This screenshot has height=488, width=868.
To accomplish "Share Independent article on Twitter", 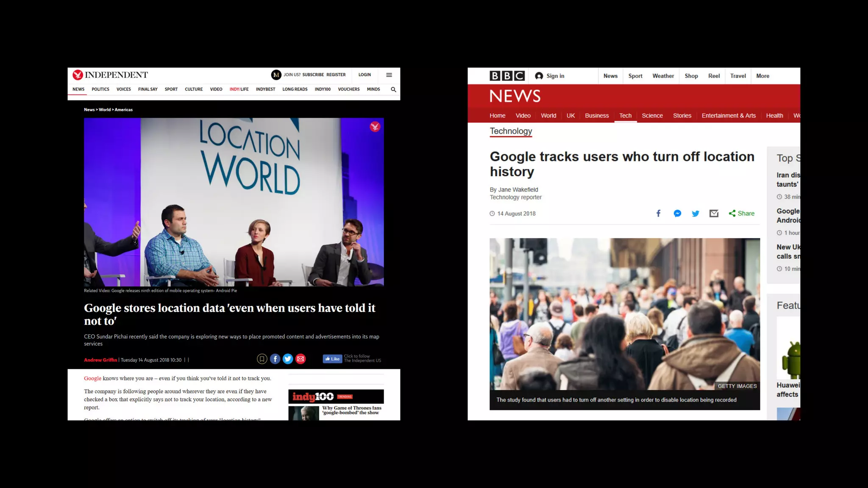I will click(288, 359).
